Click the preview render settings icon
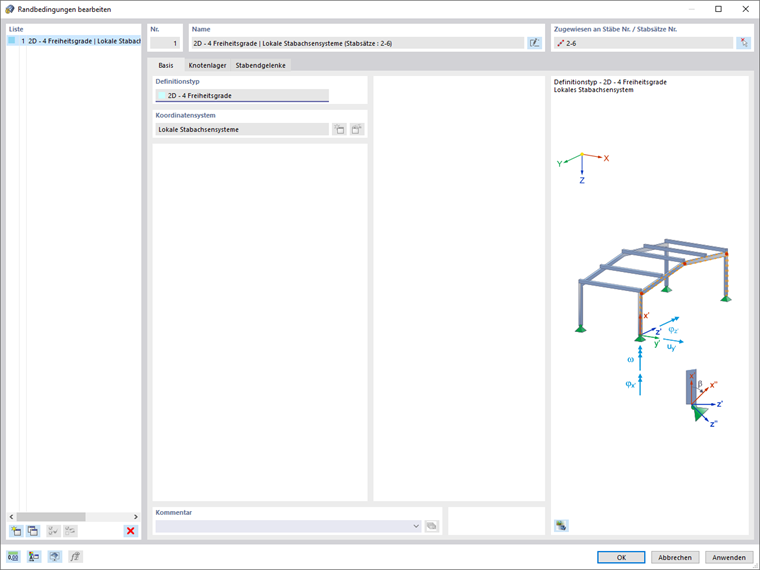This screenshot has height=570, width=760. click(x=561, y=525)
